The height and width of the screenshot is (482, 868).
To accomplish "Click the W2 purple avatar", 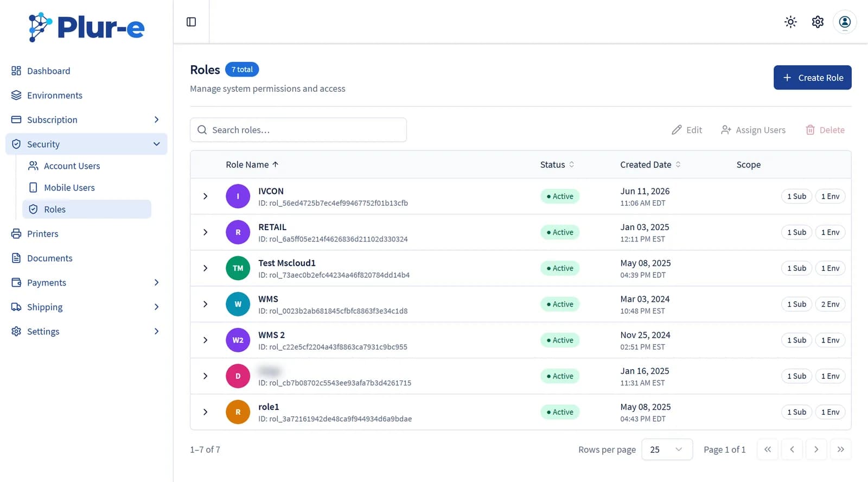I will tap(238, 340).
